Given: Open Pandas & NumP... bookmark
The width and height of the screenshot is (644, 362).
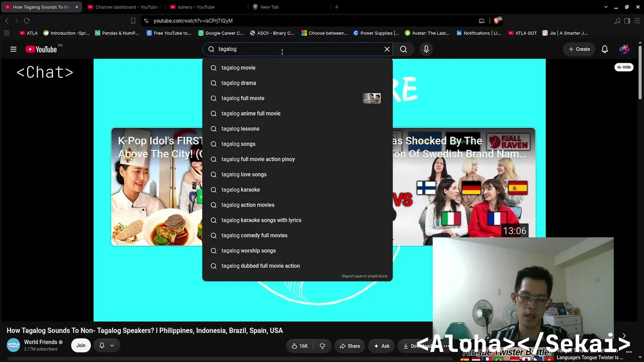Looking at the screenshot, I should coord(116,33).
